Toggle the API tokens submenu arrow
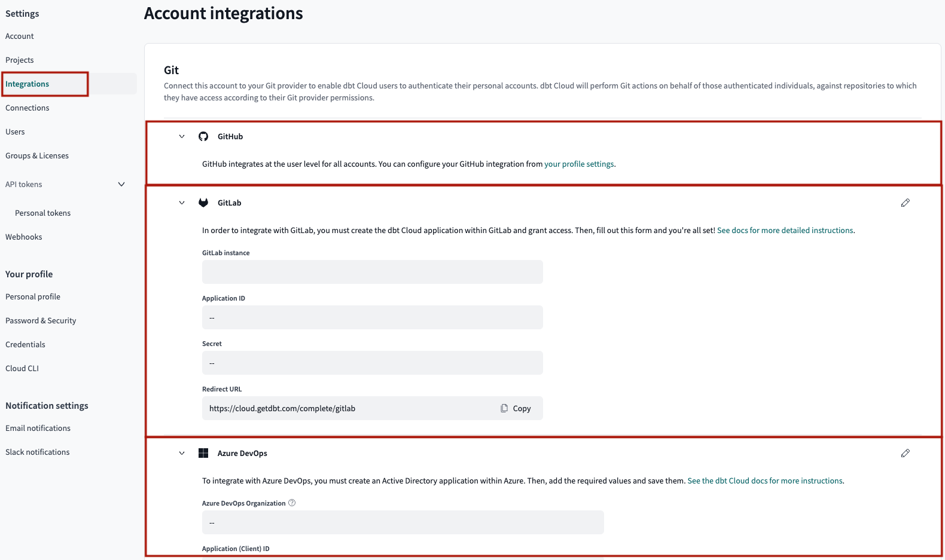The width and height of the screenshot is (945, 560). pyautogui.click(x=121, y=185)
